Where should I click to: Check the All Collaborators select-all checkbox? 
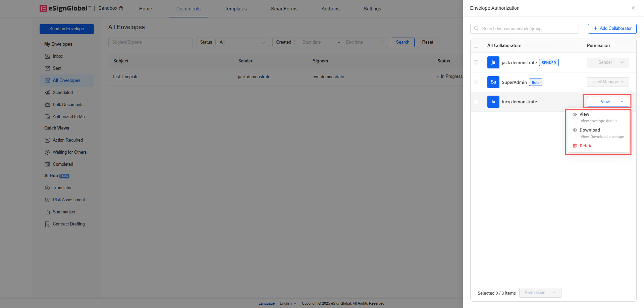(476, 46)
